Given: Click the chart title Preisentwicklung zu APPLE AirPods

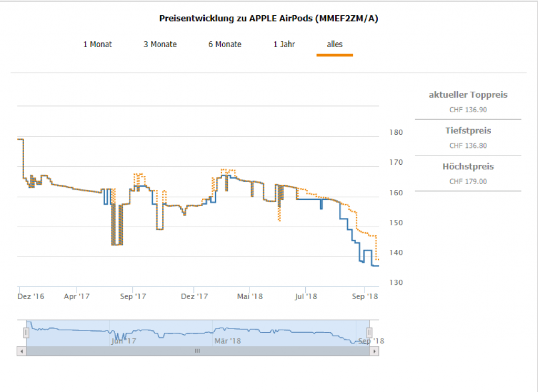Looking at the screenshot, I should (x=268, y=19).
